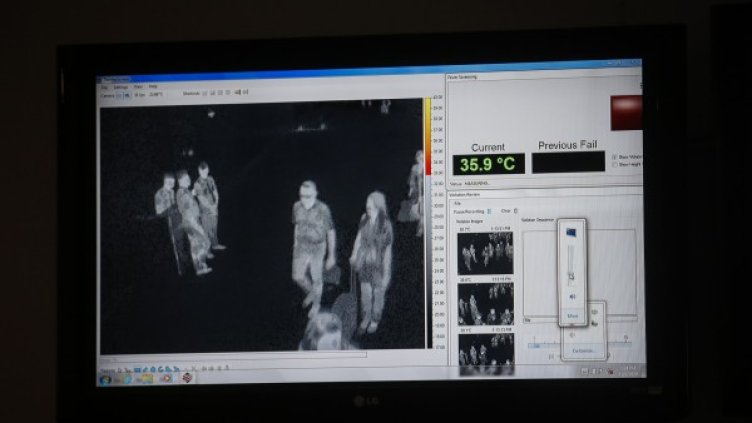
Task: Click the Previous Fail display field
Action: tap(567, 162)
